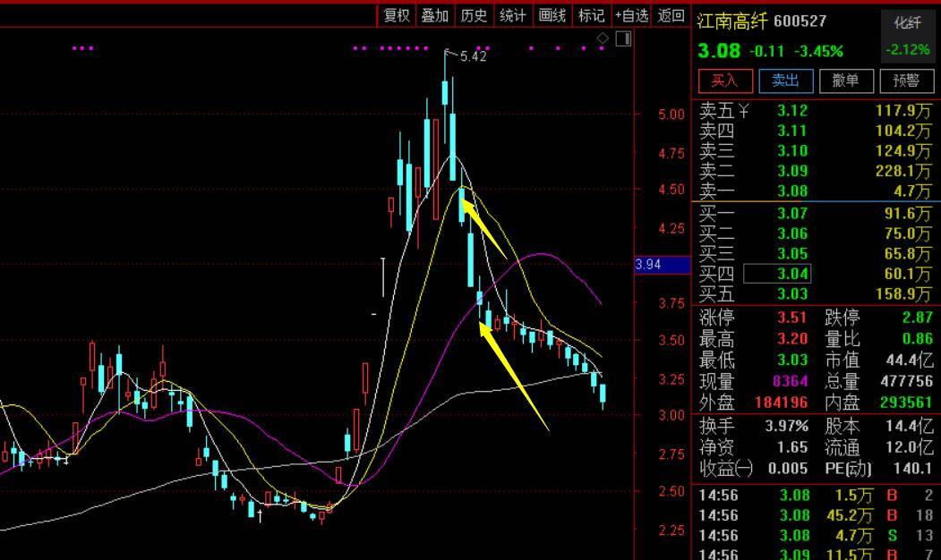Select the 14:56 sell trade with 4.7万
Viewport: 941px width, 560px height.
coord(817,536)
